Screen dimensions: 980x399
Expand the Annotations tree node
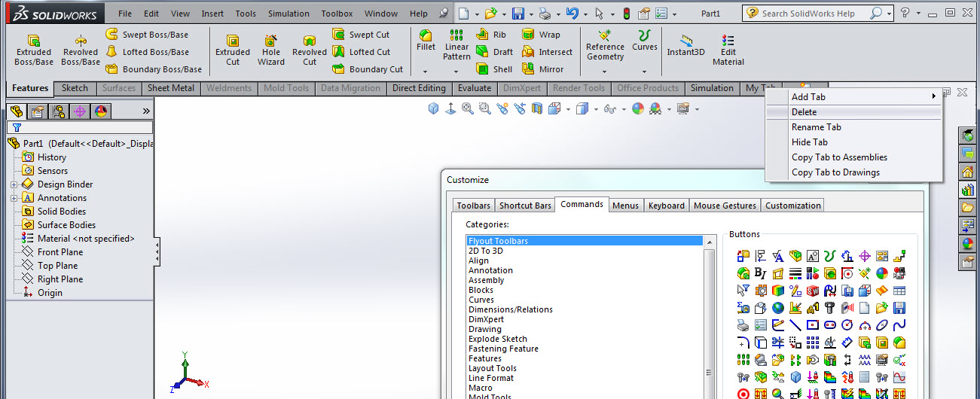coord(14,198)
